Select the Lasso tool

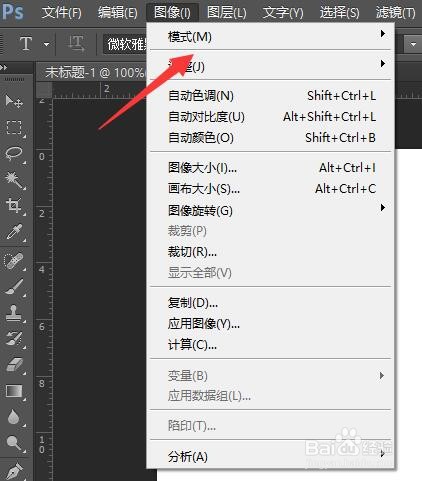14,153
